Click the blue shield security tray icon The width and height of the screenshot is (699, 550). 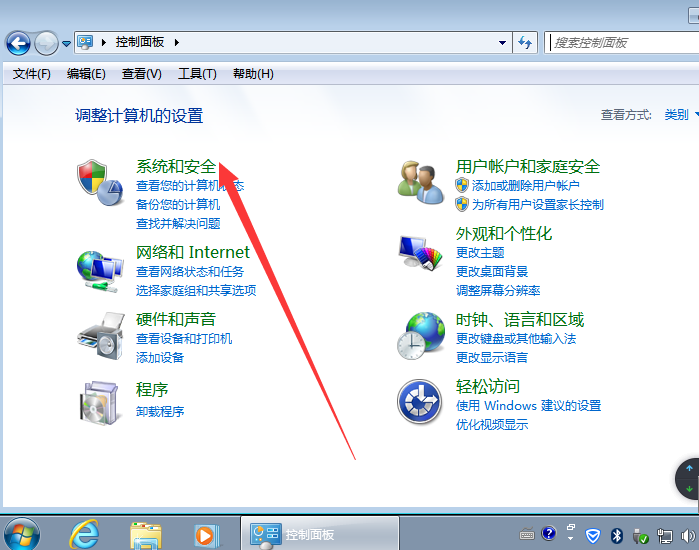click(592, 536)
